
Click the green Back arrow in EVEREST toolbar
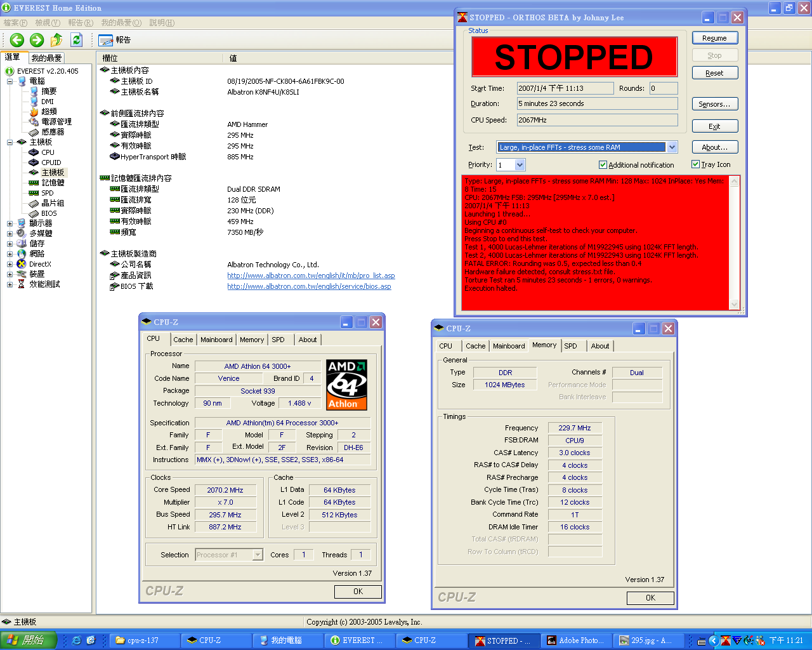17,40
